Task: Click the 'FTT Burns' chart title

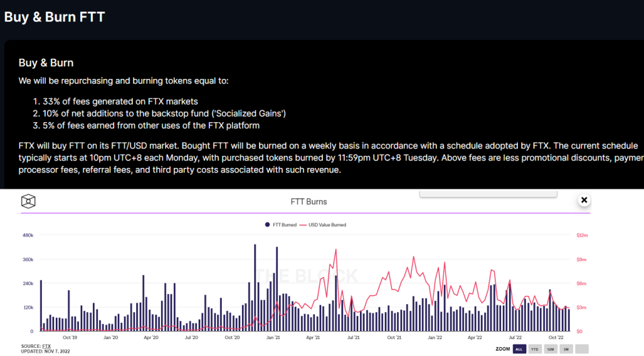Action: (309, 202)
